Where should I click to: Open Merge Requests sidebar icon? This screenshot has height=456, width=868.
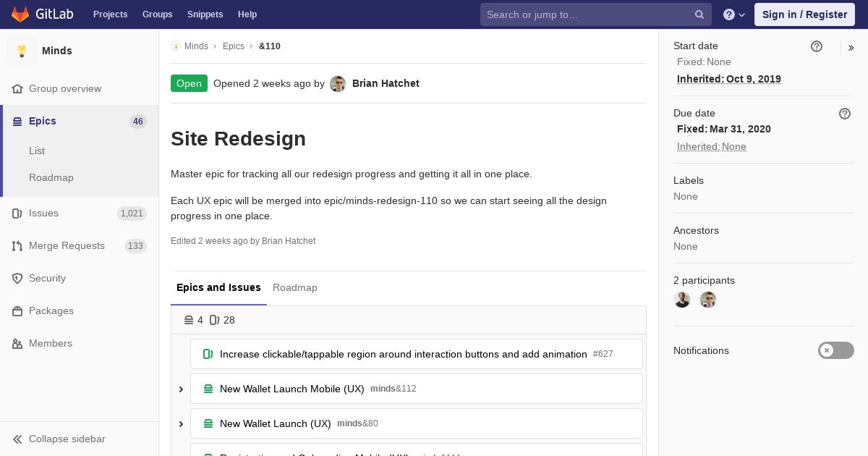click(17, 246)
